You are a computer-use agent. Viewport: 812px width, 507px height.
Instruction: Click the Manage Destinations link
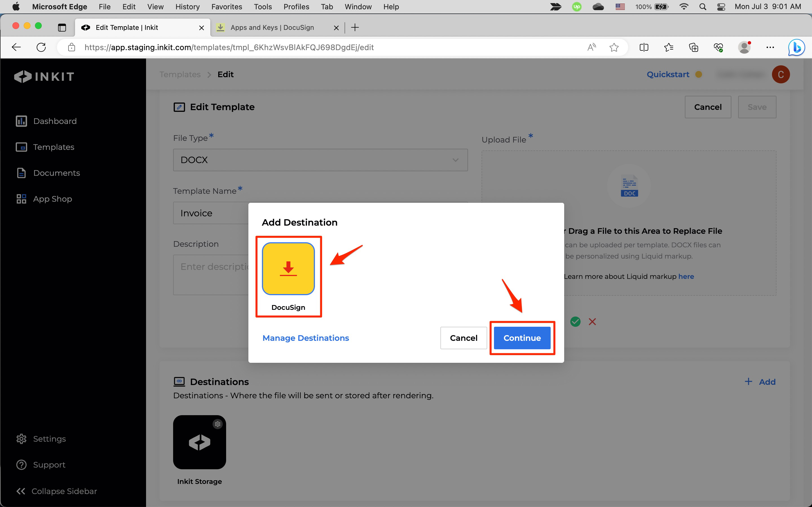(x=306, y=338)
